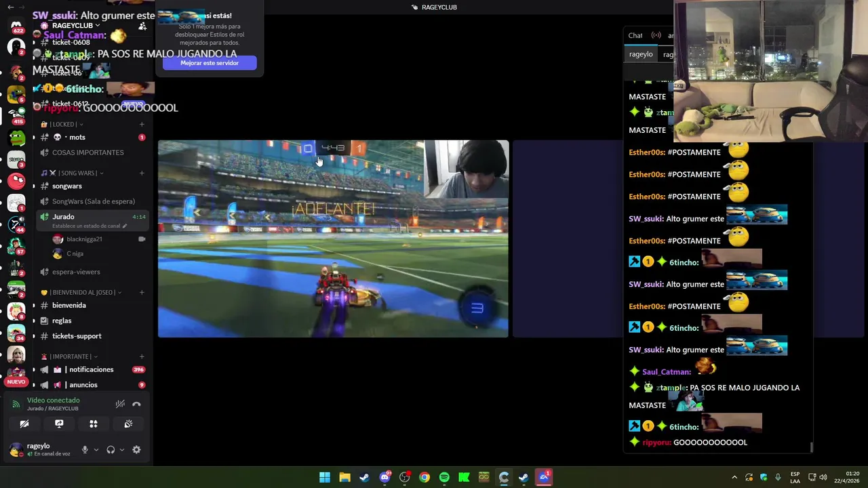
Task: Open the soundboard icon
Action: click(x=128, y=424)
